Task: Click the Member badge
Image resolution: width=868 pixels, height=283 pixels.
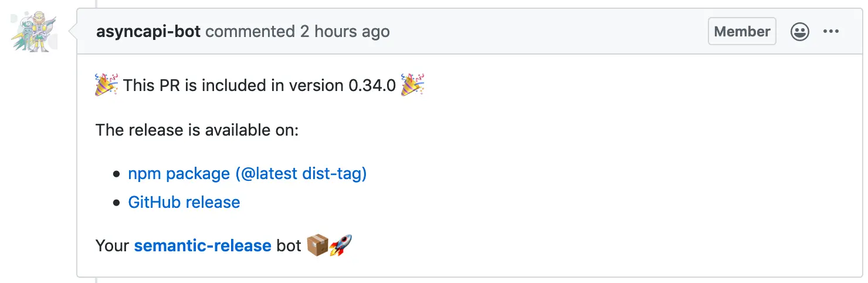Action: pyautogui.click(x=742, y=31)
